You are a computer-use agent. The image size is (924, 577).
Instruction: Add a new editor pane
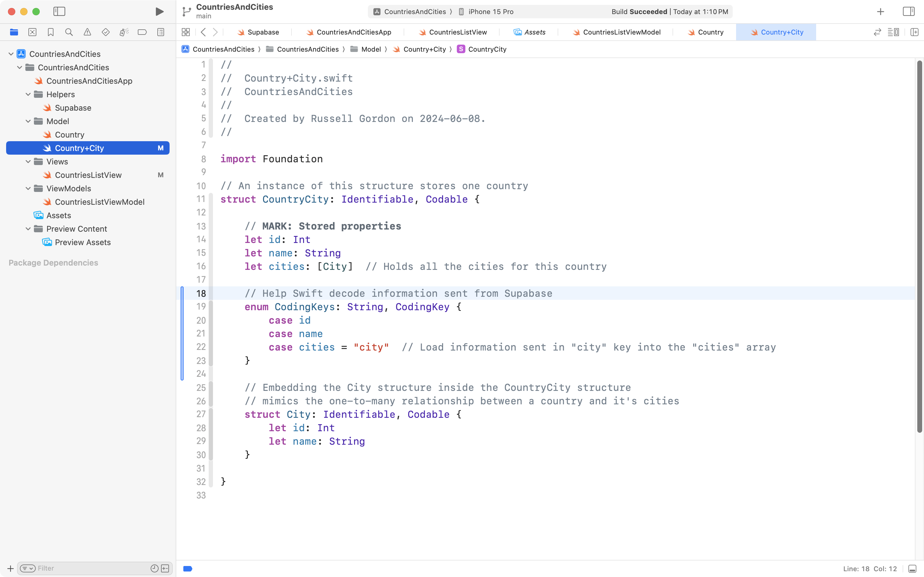(915, 32)
